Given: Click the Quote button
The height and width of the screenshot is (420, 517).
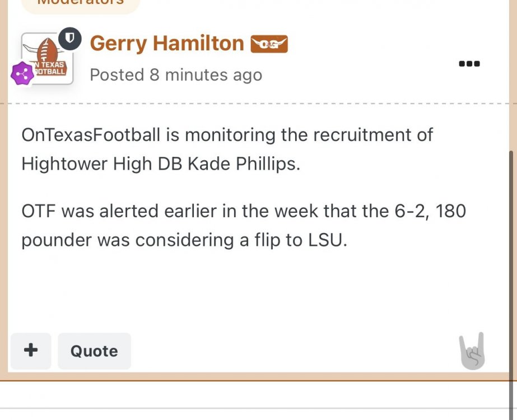Looking at the screenshot, I should click(94, 351).
